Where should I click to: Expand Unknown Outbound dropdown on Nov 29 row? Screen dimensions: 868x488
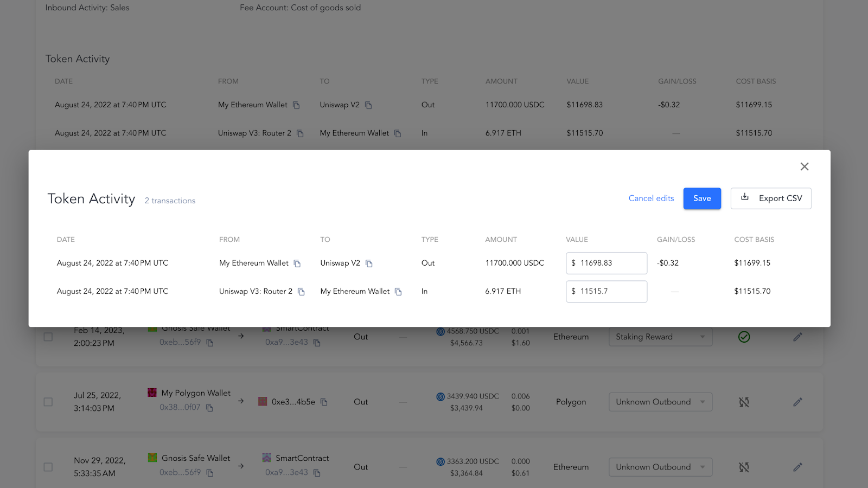point(660,467)
